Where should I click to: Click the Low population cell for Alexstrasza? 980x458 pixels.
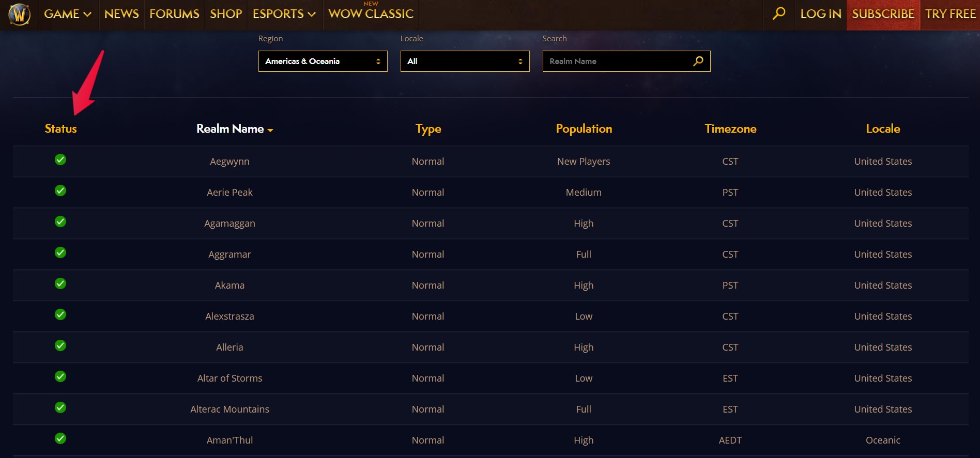point(584,317)
